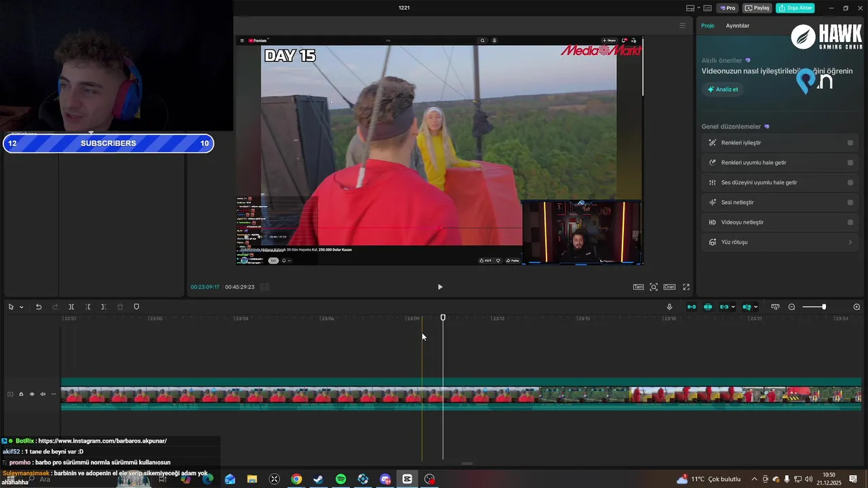868x488 pixels.
Task: Open CapCut from taskbar
Action: [407, 479]
